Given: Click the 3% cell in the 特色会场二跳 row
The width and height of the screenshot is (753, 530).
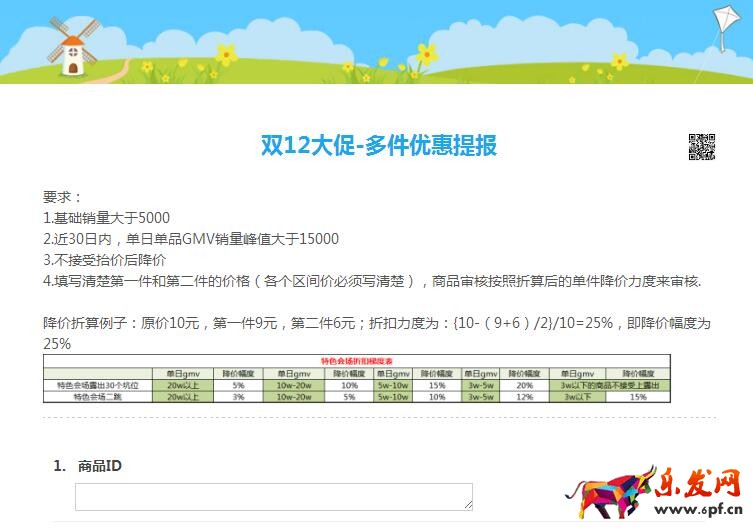Looking at the screenshot, I should coord(239,397).
